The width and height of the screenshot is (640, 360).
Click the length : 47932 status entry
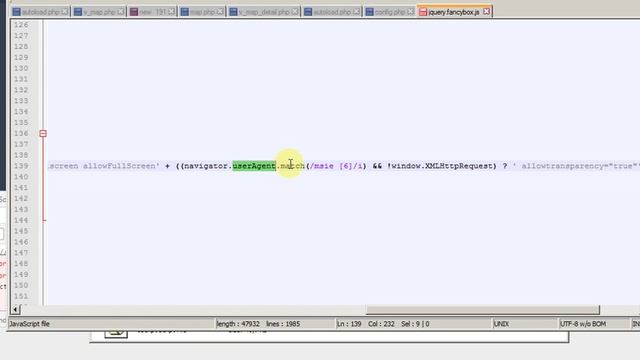click(x=238, y=324)
